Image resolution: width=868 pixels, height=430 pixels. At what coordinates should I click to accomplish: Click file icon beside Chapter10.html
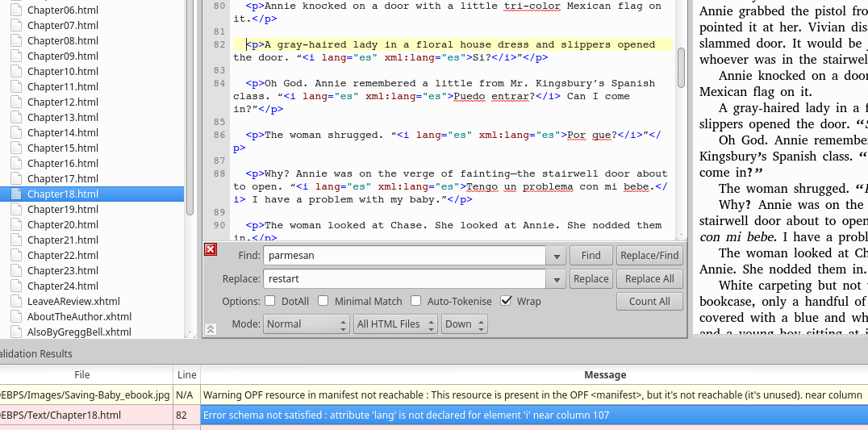click(17, 71)
